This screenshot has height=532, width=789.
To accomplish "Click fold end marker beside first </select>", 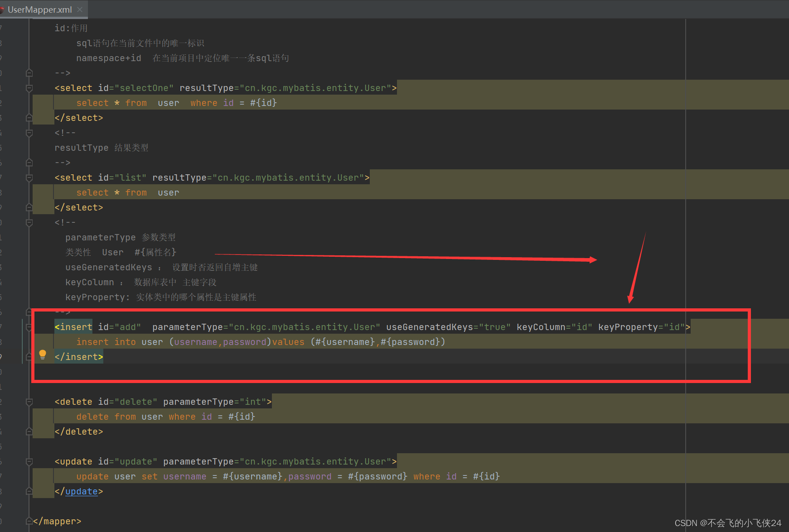I will (x=29, y=118).
